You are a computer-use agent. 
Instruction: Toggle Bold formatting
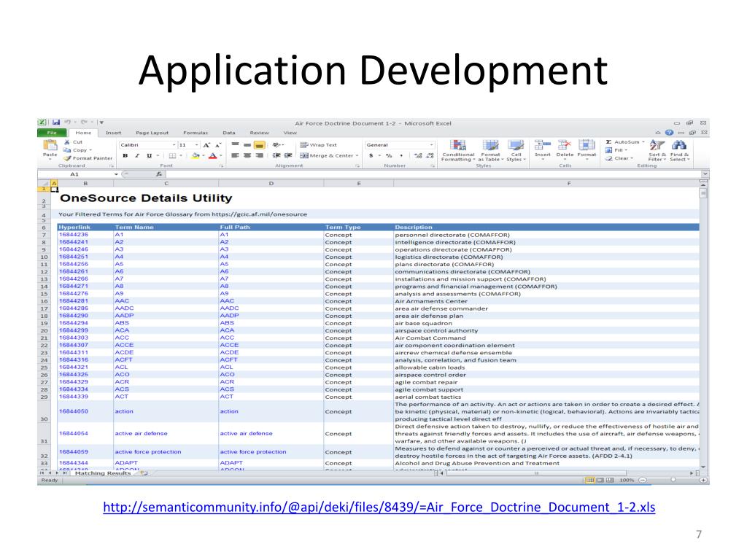(x=125, y=156)
